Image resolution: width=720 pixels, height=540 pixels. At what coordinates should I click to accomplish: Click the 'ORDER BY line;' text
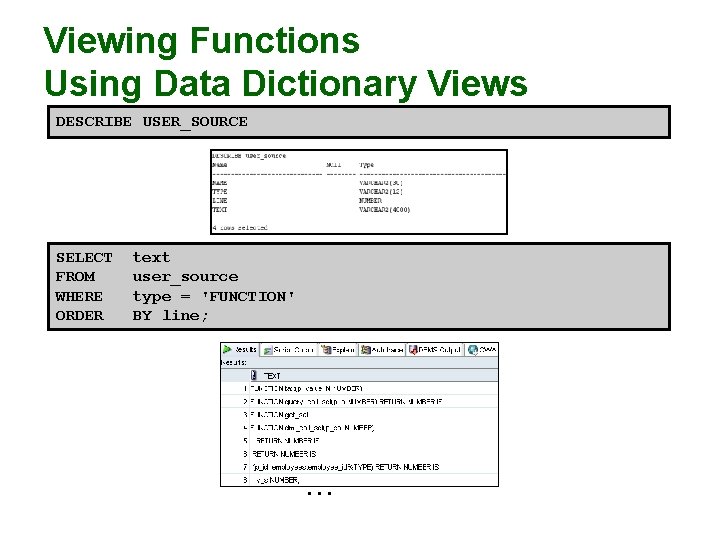coord(132,316)
